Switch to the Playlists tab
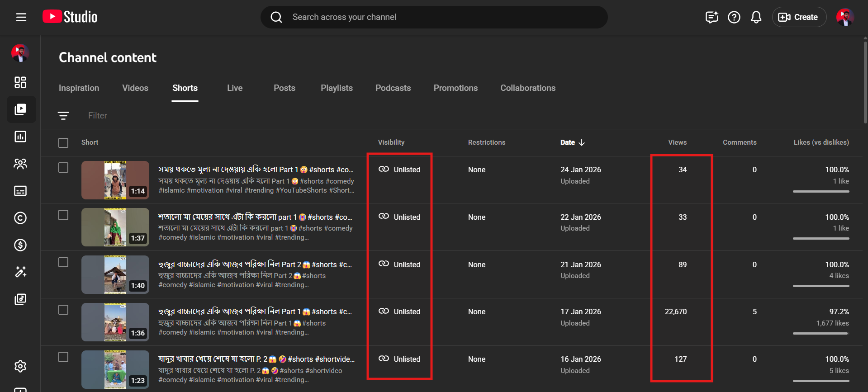 [337, 88]
